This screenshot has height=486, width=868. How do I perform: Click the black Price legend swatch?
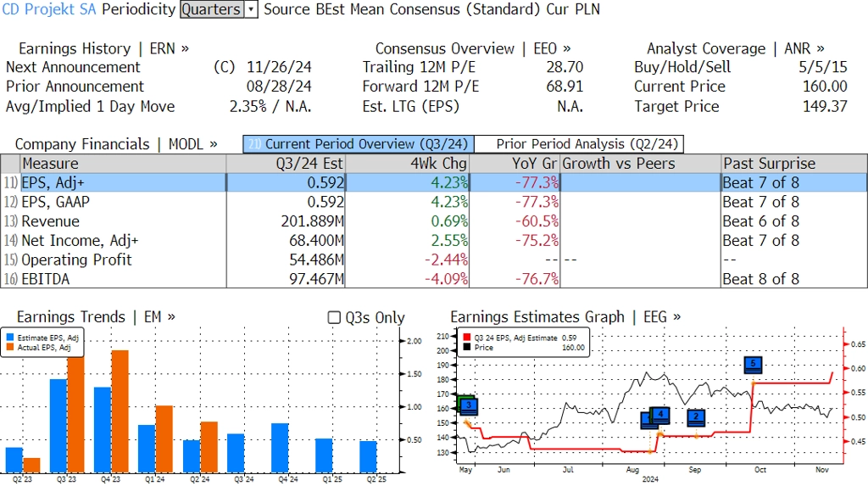[x=467, y=348]
